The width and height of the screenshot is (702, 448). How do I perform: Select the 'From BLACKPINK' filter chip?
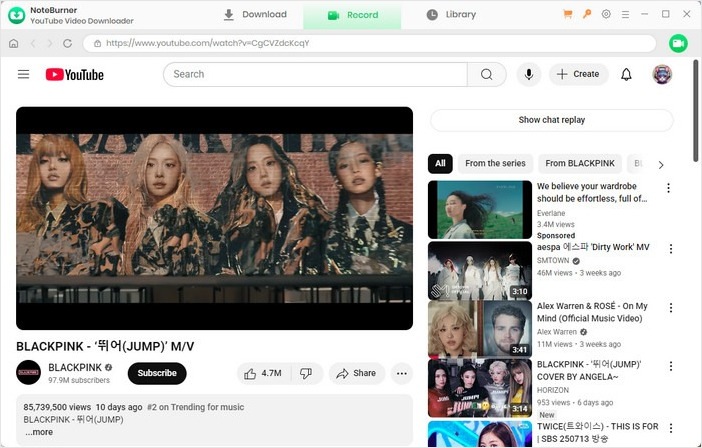point(582,164)
